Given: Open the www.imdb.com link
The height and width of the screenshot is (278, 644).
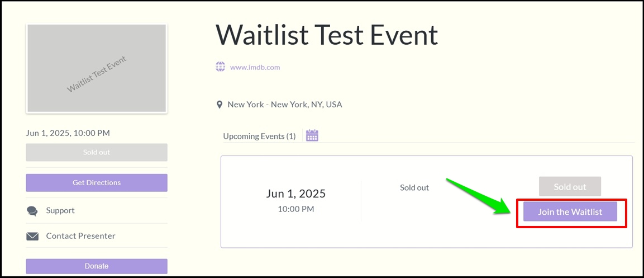Looking at the screenshot, I should 255,67.
